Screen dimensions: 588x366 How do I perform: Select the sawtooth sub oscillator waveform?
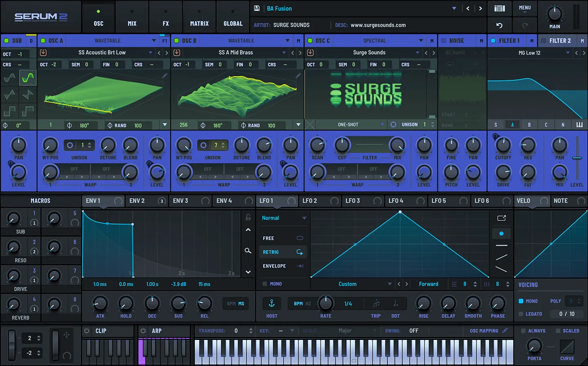point(28,94)
